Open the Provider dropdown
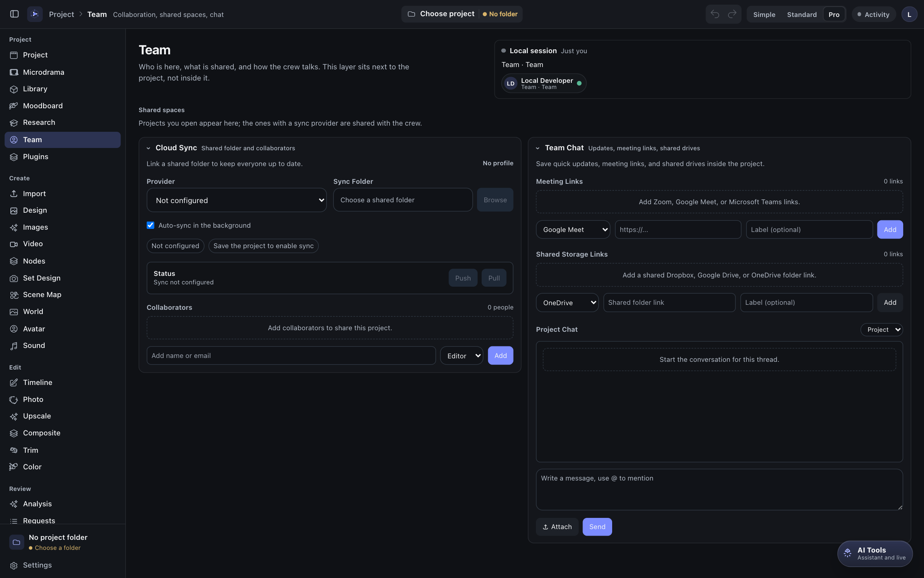924x578 pixels. [x=236, y=200]
